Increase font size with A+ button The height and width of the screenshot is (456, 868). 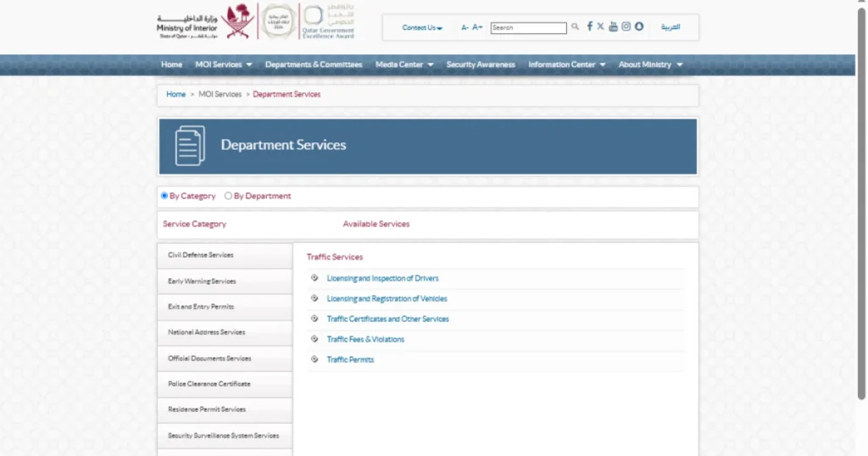point(477,27)
